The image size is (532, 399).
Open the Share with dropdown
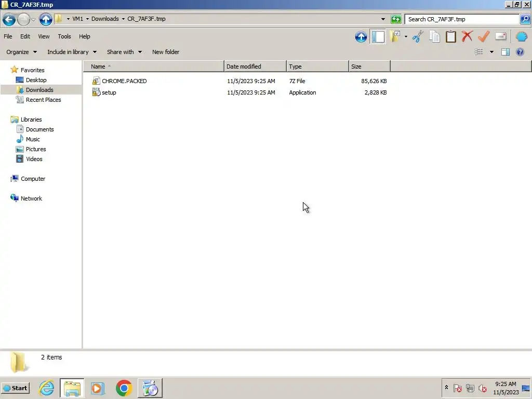124,52
